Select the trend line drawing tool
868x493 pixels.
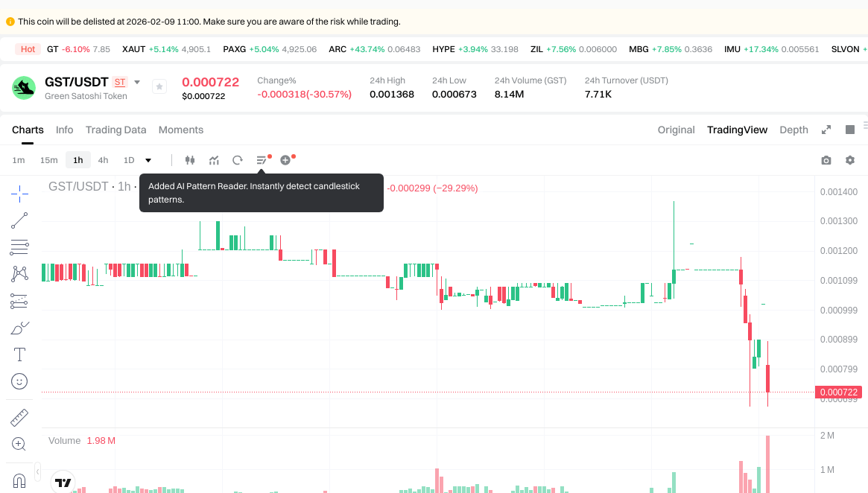click(x=20, y=220)
